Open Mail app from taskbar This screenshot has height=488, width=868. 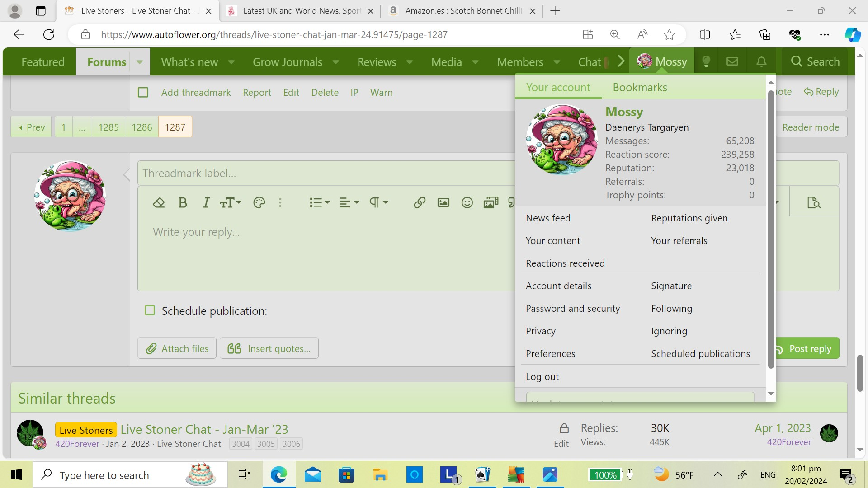tap(312, 474)
